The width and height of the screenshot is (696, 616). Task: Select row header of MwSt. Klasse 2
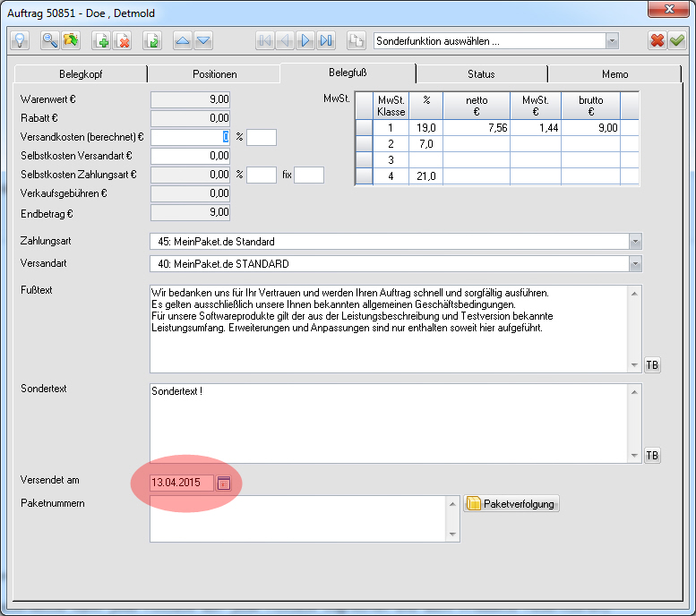[x=365, y=144]
